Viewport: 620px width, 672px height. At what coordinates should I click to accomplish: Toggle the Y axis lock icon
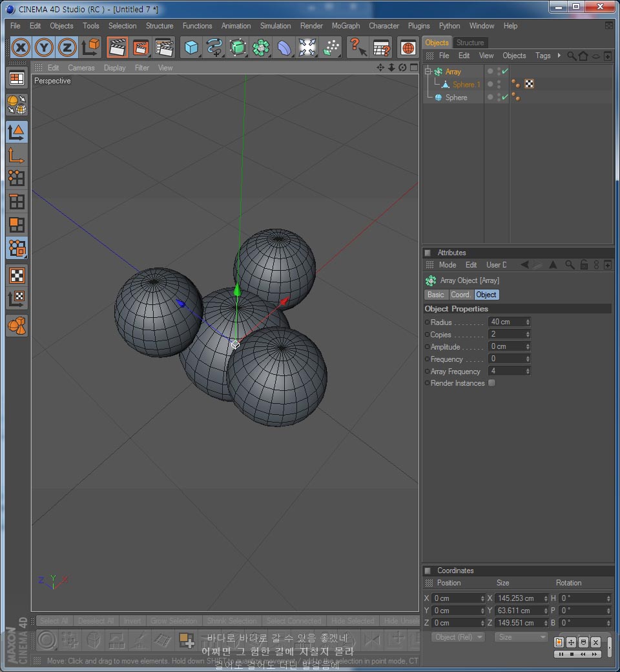tap(44, 48)
